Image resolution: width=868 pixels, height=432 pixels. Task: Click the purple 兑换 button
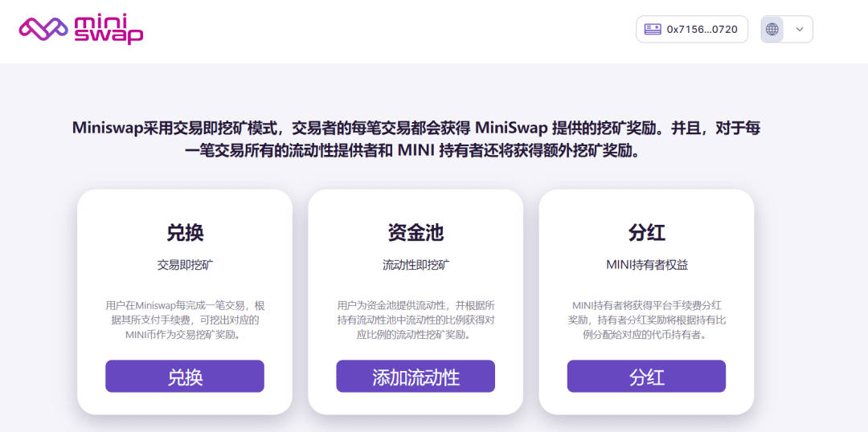click(185, 376)
